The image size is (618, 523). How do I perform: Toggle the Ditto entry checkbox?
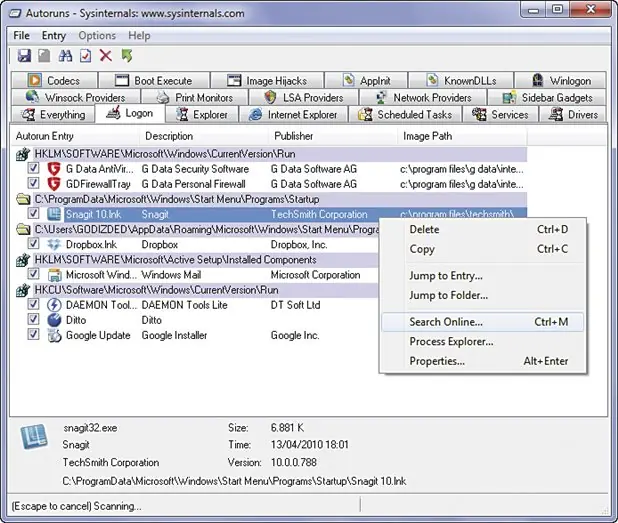tap(34, 319)
